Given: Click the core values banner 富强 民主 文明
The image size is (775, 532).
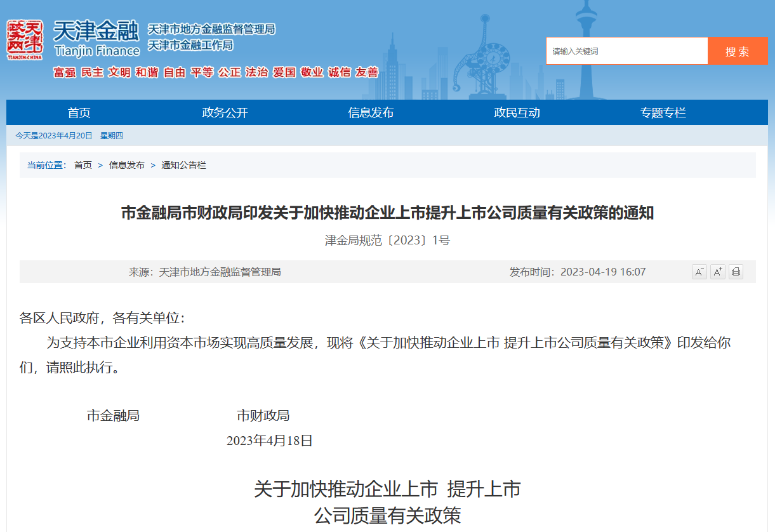Looking at the screenshot, I should [216, 72].
